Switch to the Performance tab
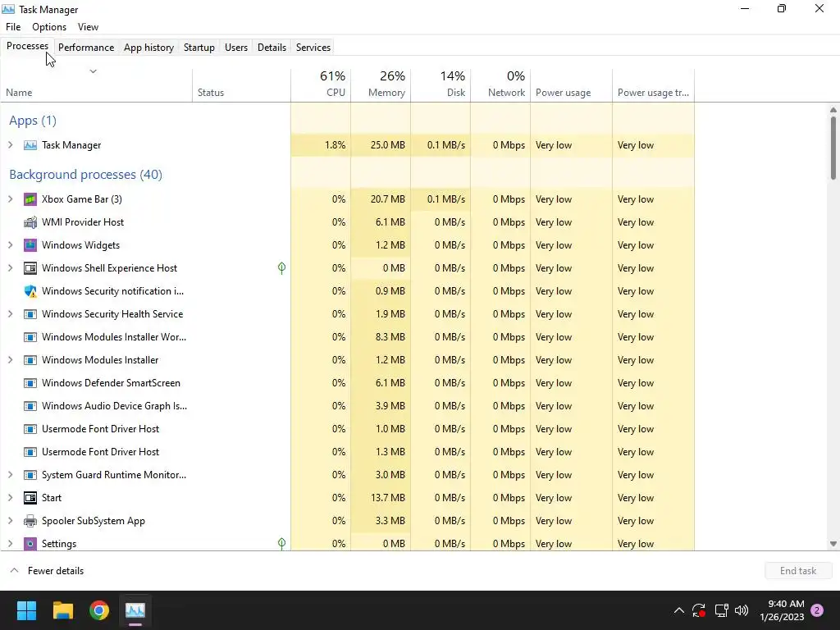 click(86, 47)
